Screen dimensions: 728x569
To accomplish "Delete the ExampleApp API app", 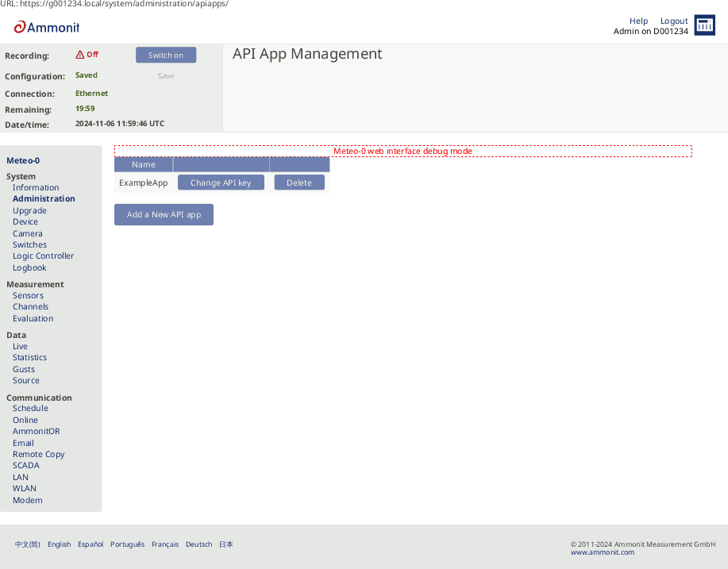I will [x=299, y=182].
